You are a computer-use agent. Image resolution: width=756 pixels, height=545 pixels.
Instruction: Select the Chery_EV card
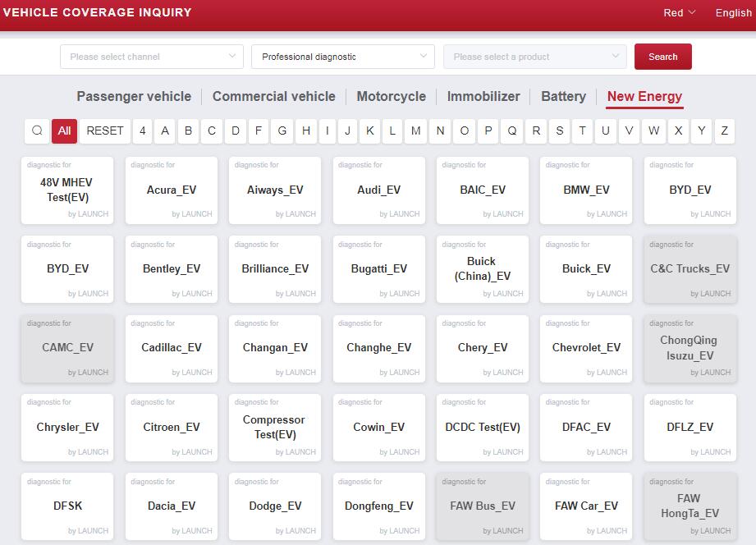pos(483,348)
